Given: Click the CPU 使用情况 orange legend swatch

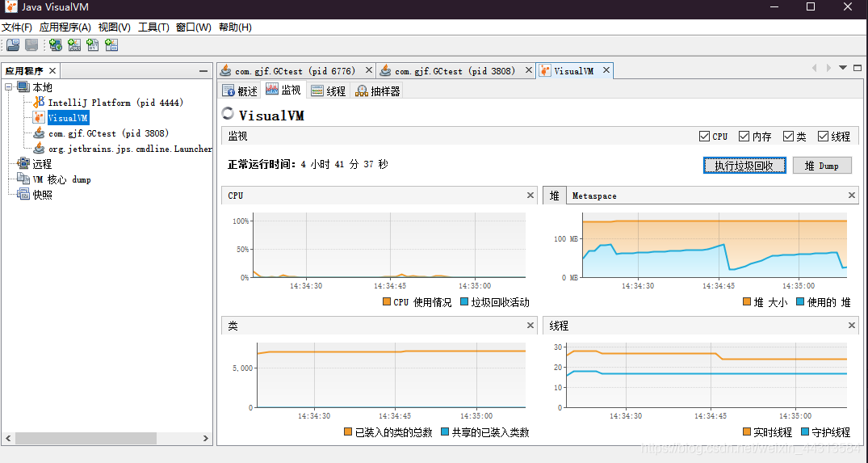Looking at the screenshot, I should [387, 302].
